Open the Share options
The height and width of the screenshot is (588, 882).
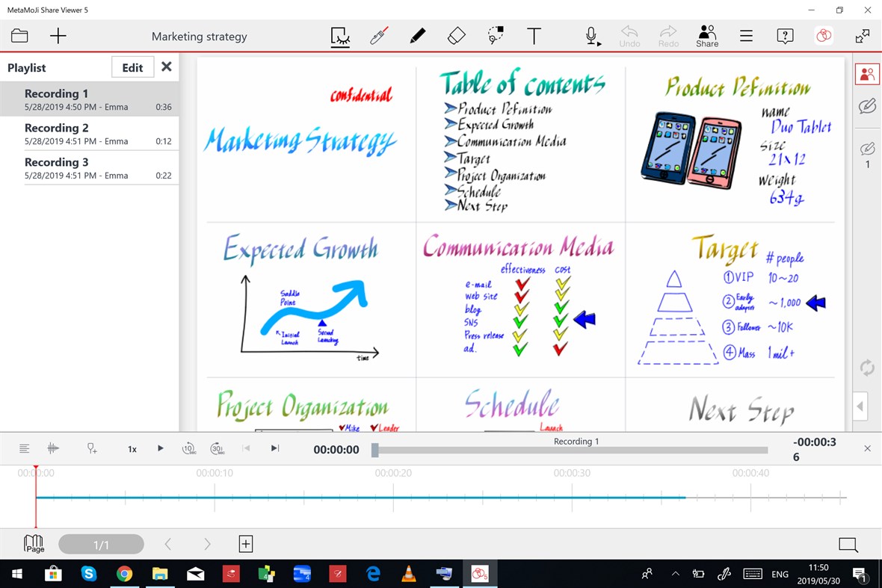click(x=706, y=35)
